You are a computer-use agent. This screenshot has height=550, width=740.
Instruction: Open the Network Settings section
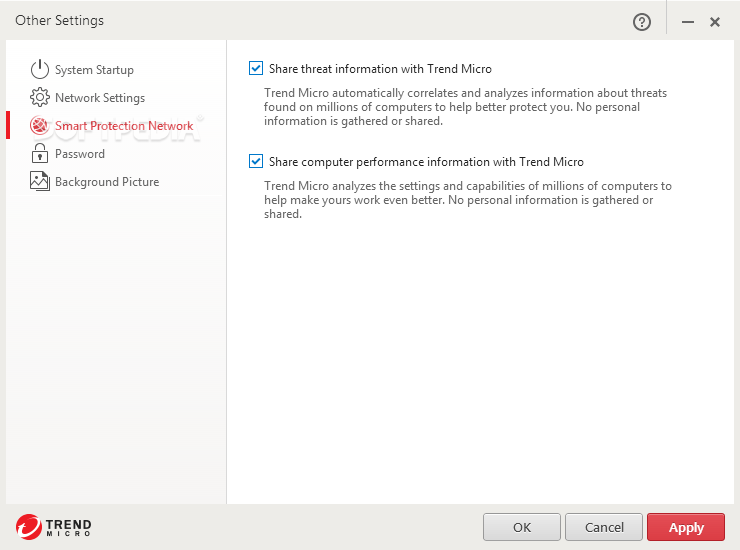pos(100,98)
